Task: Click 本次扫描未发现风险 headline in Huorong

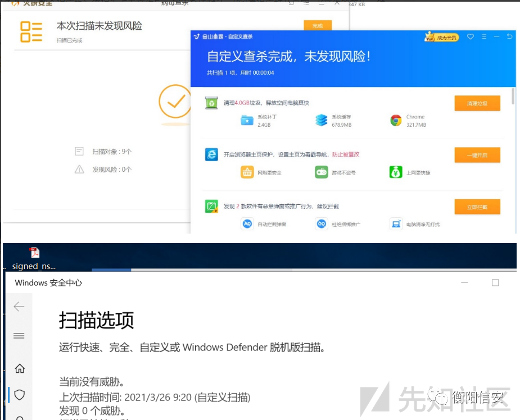Action: click(x=99, y=26)
